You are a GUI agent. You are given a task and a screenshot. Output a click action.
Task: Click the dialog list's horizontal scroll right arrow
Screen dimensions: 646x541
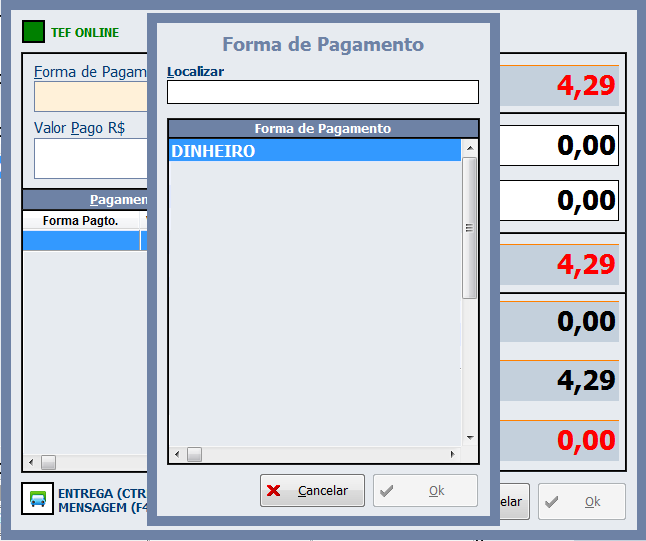point(452,455)
